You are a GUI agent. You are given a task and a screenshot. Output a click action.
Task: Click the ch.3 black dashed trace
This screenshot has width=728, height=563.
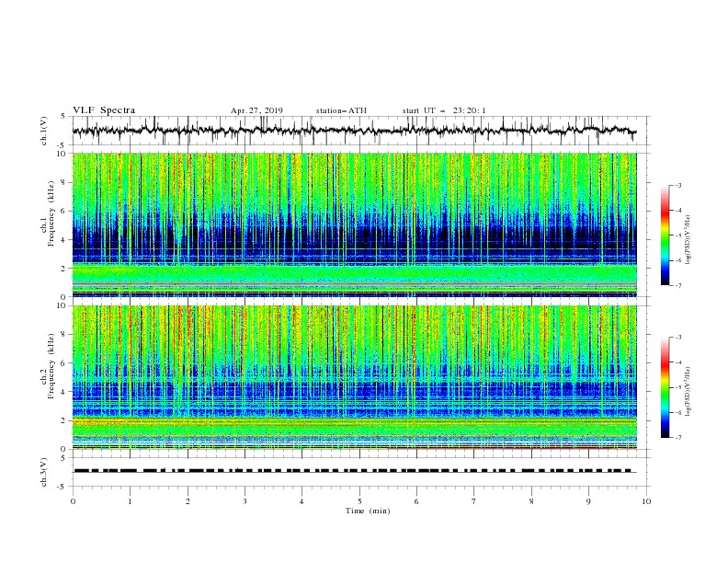(x=355, y=471)
